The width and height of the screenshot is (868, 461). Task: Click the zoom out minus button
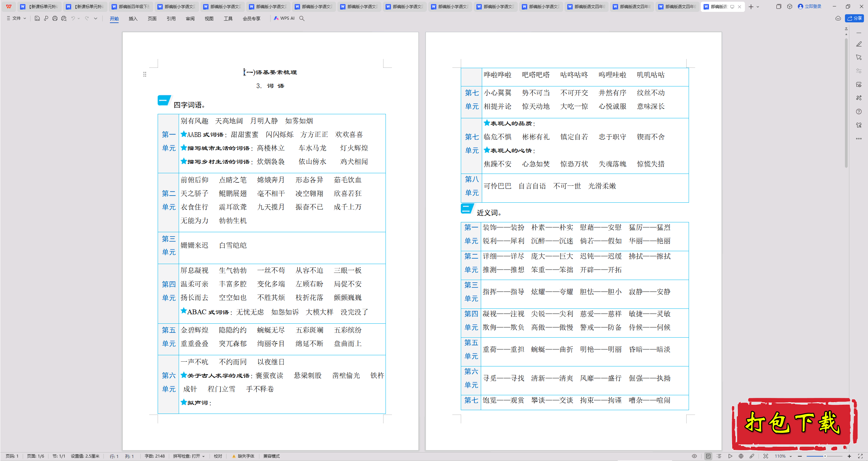click(800, 456)
